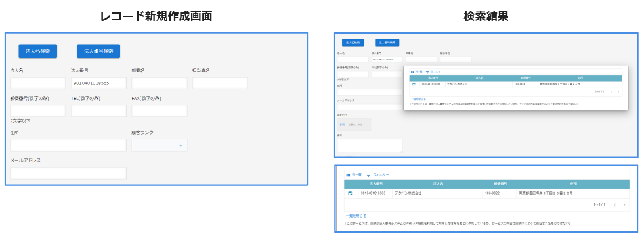Click small 法人名検索 button in upper search-result screen
This screenshot has height=240, width=644.
point(353,42)
